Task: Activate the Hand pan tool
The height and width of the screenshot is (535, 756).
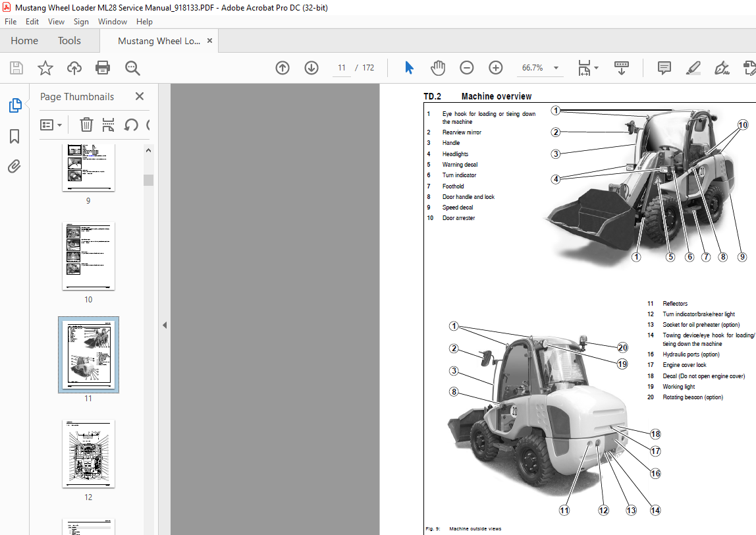Action: pyautogui.click(x=438, y=68)
